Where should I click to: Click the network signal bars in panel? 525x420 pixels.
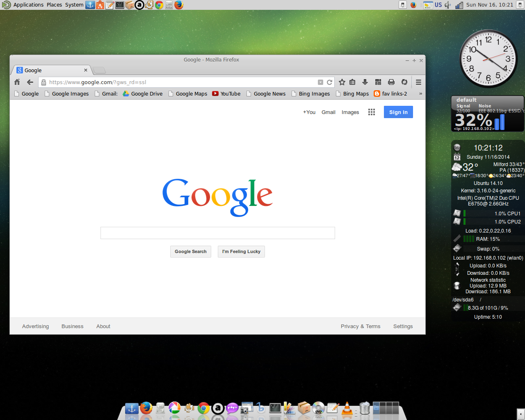point(459,5)
